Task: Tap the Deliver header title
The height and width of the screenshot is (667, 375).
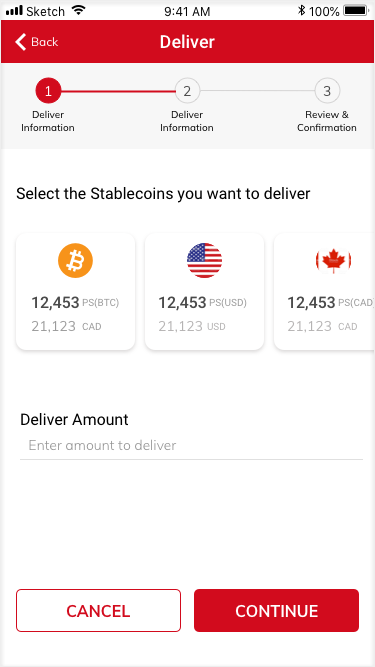Action: (188, 42)
